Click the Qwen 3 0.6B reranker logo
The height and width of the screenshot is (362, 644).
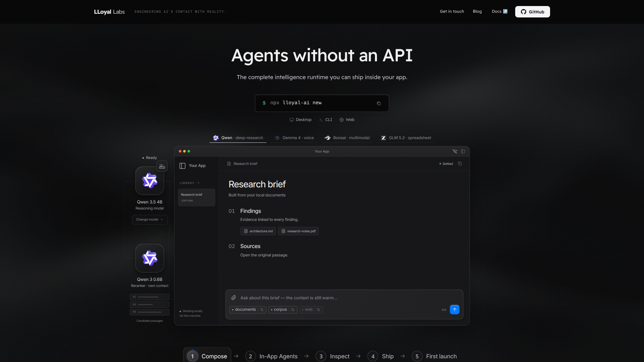click(x=150, y=258)
